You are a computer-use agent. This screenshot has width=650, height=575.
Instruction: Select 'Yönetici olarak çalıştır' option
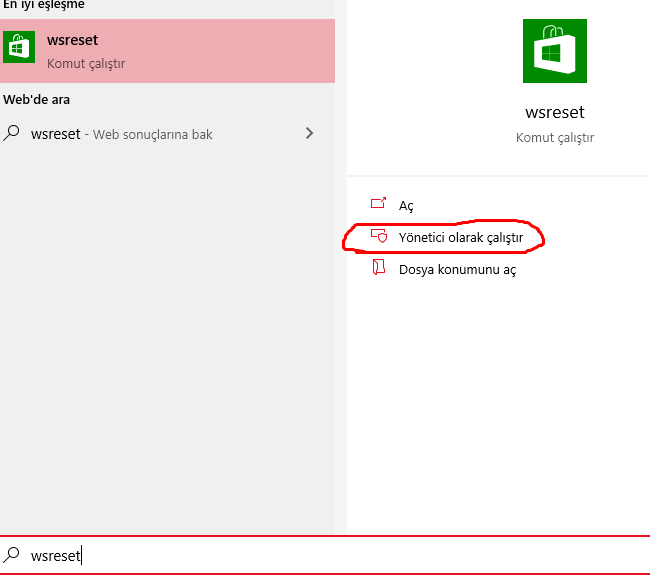tap(460, 238)
